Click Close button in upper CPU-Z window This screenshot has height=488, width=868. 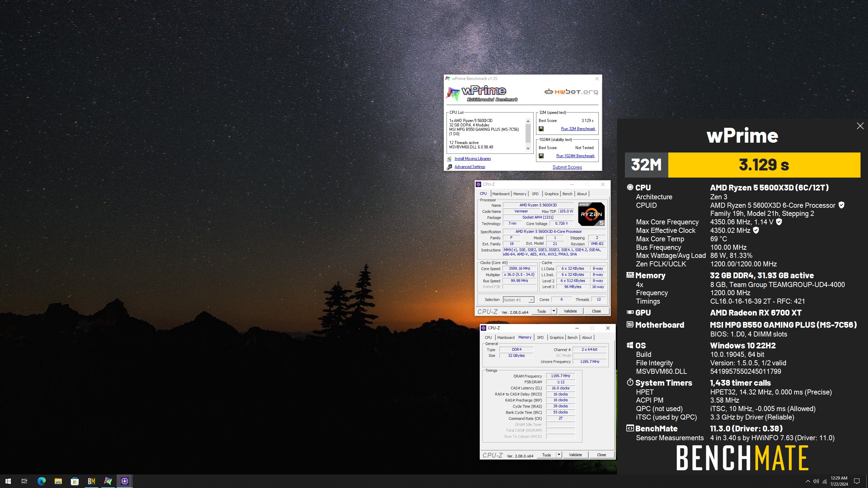click(596, 311)
